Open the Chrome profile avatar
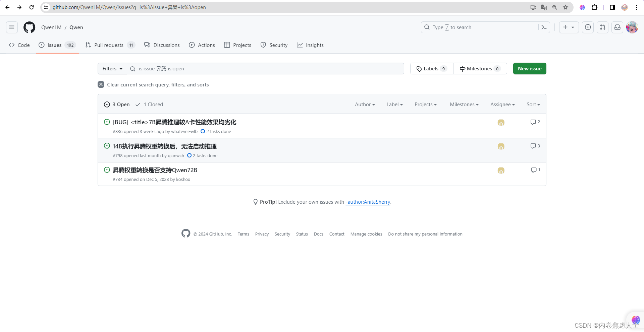The height and width of the screenshot is (332, 644). coord(625,7)
